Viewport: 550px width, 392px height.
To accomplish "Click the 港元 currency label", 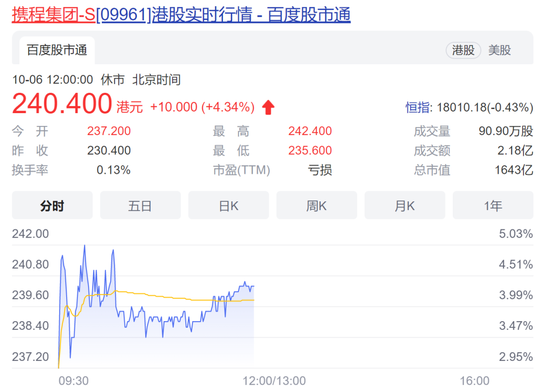I will [x=130, y=107].
